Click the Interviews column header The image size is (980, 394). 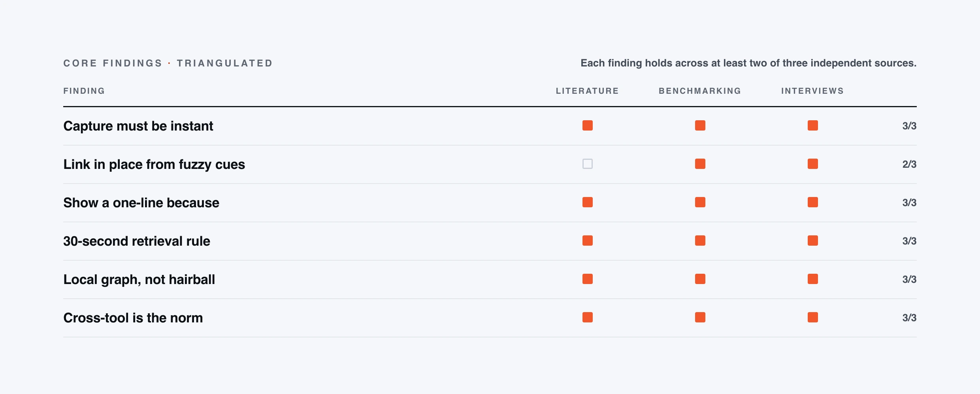[812, 91]
